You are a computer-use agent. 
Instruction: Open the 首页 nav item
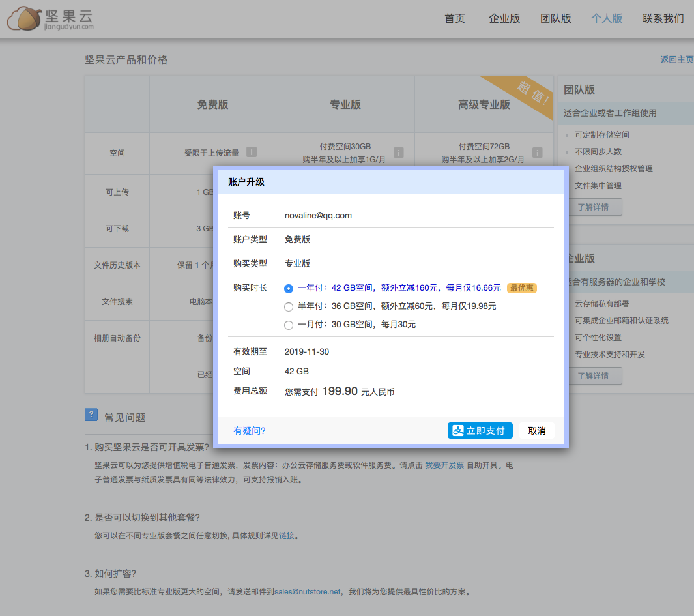point(455,19)
